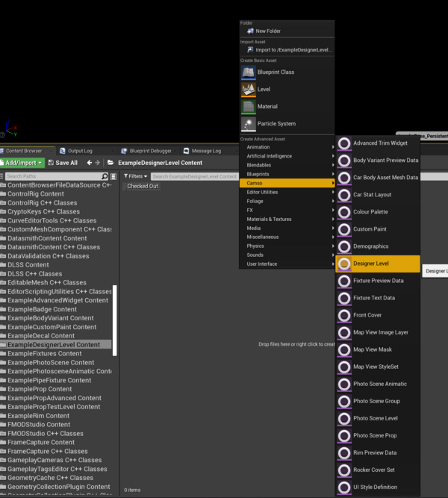Screen dimensions: 448x498
Task: Click the Blueprint Class asset icon
Action: tap(249, 72)
